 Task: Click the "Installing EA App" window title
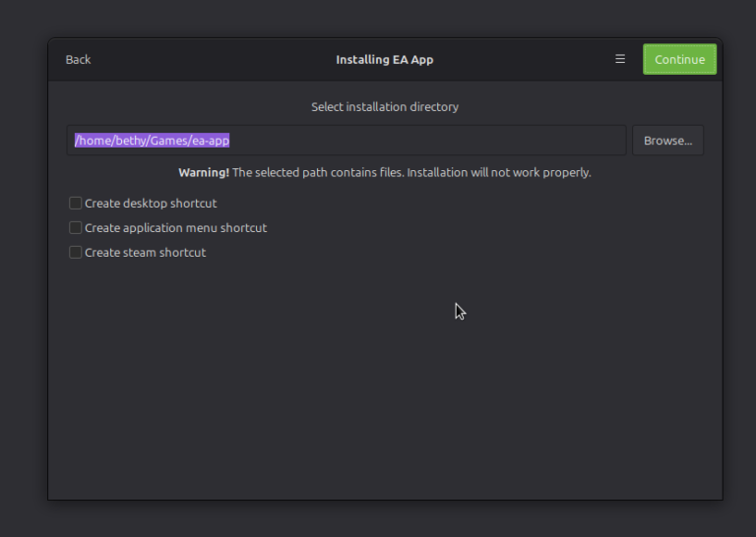click(x=384, y=59)
